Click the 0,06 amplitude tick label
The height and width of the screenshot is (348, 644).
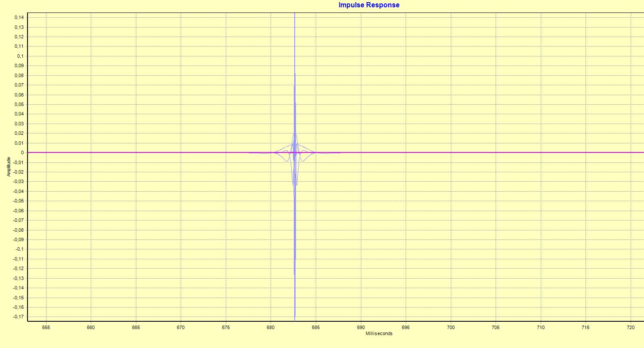(19, 95)
